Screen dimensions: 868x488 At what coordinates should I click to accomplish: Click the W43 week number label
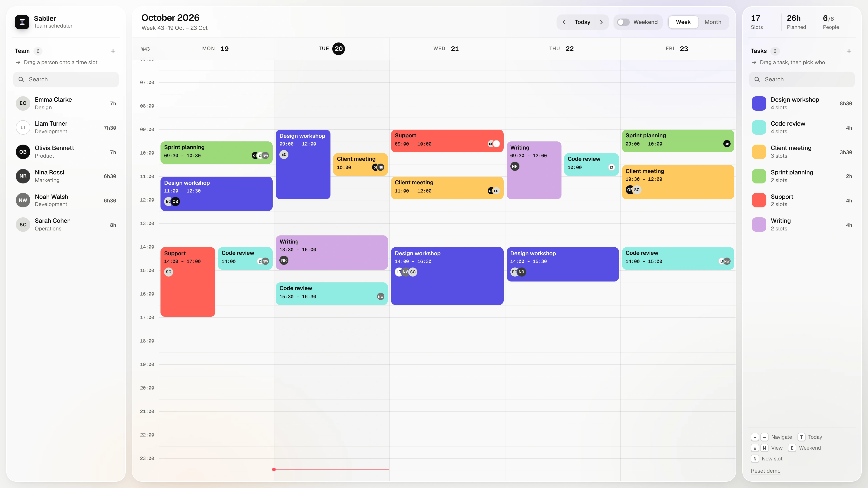click(145, 49)
